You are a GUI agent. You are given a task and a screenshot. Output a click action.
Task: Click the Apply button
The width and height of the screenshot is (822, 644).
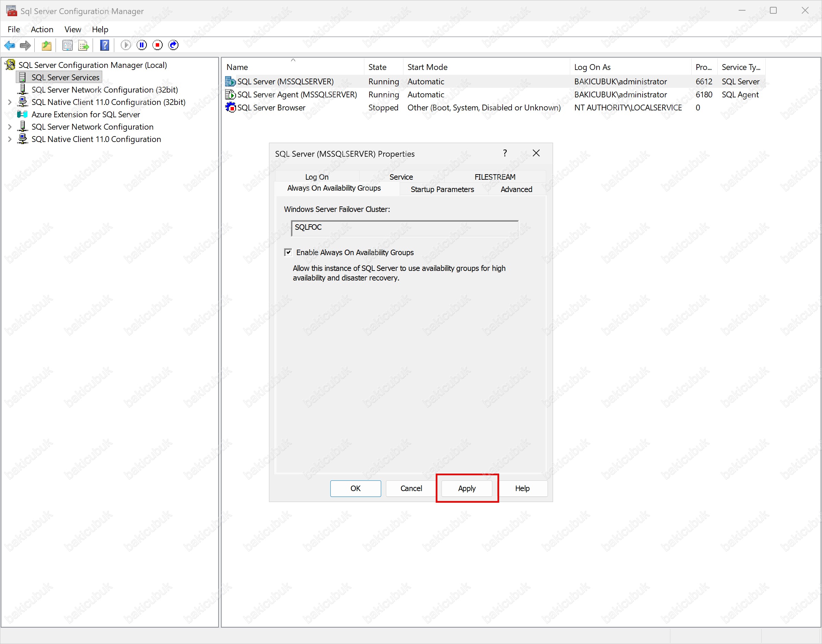click(467, 488)
